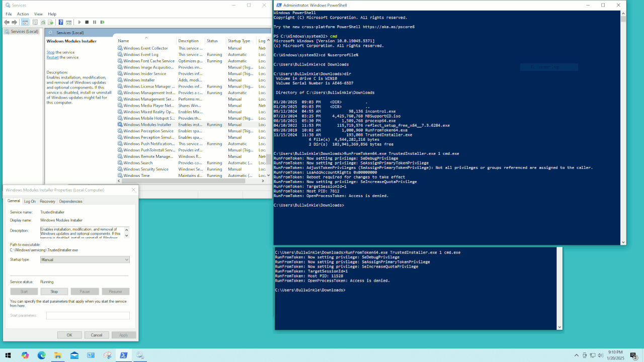Open Properties via the Services toolbar icon
Image resolution: width=644 pixels, height=362 pixels.
(35, 22)
